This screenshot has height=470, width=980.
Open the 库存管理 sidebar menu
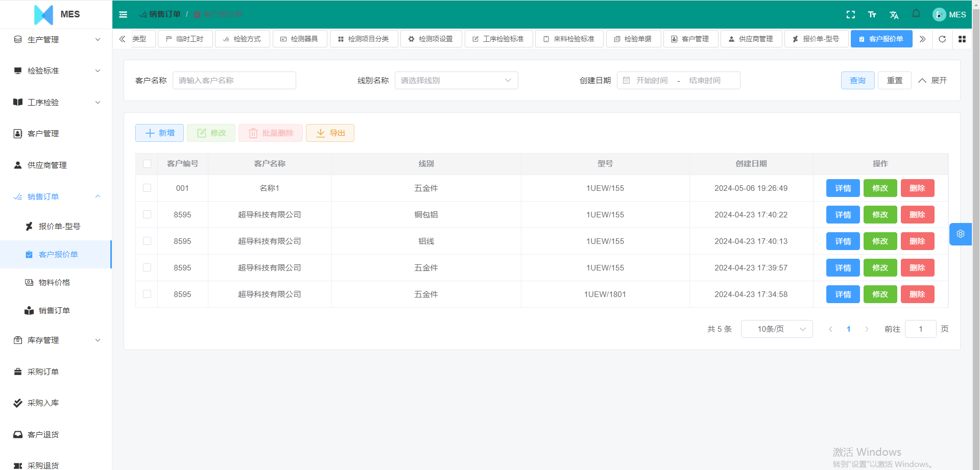[56, 340]
